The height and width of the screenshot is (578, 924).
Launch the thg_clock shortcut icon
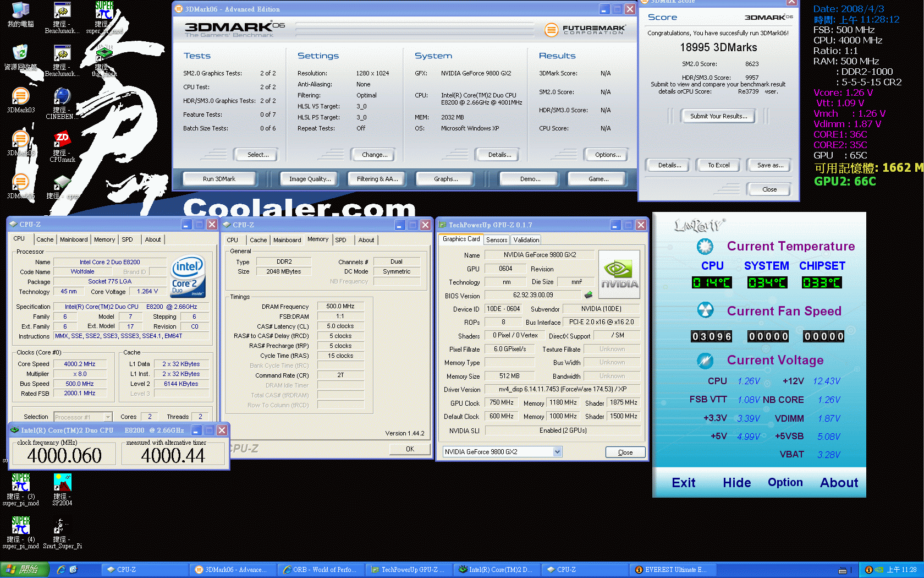pyautogui.click(x=104, y=61)
